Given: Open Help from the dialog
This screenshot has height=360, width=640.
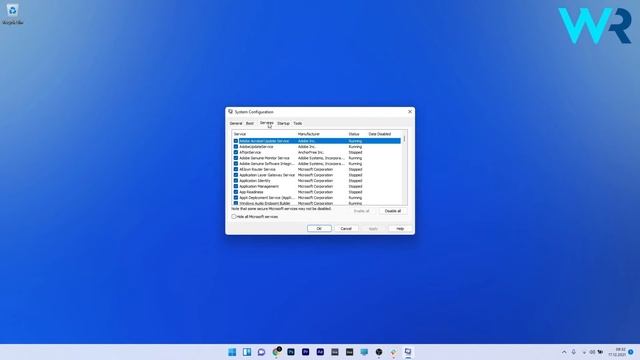Looking at the screenshot, I should pos(400,229).
